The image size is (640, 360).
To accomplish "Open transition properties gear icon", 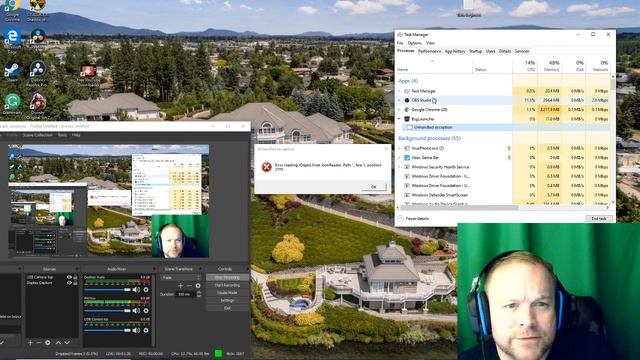I will coord(198,286).
